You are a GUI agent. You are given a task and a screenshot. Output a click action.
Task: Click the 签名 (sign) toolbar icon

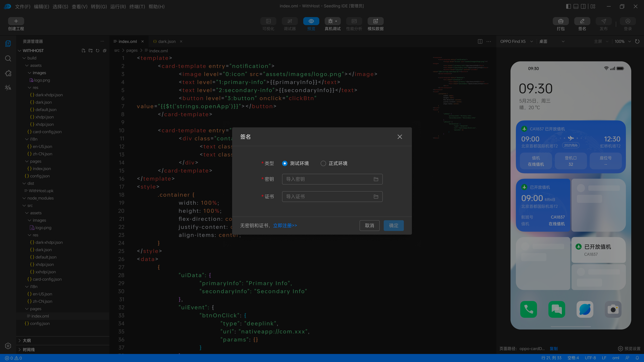[582, 21]
